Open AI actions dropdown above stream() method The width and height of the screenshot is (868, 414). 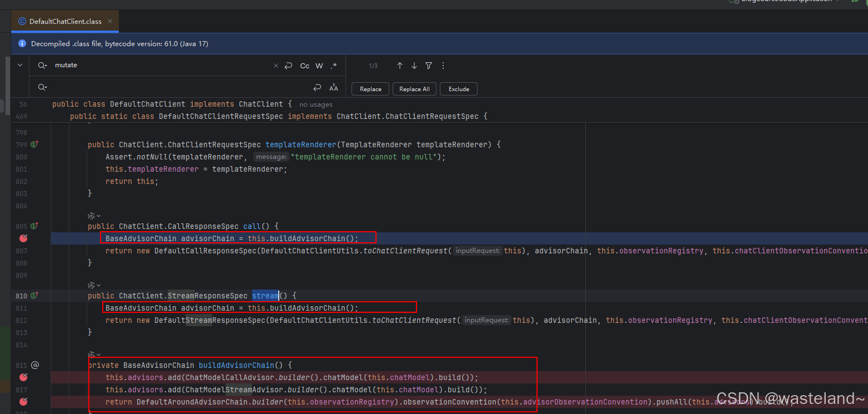click(x=94, y=285)
